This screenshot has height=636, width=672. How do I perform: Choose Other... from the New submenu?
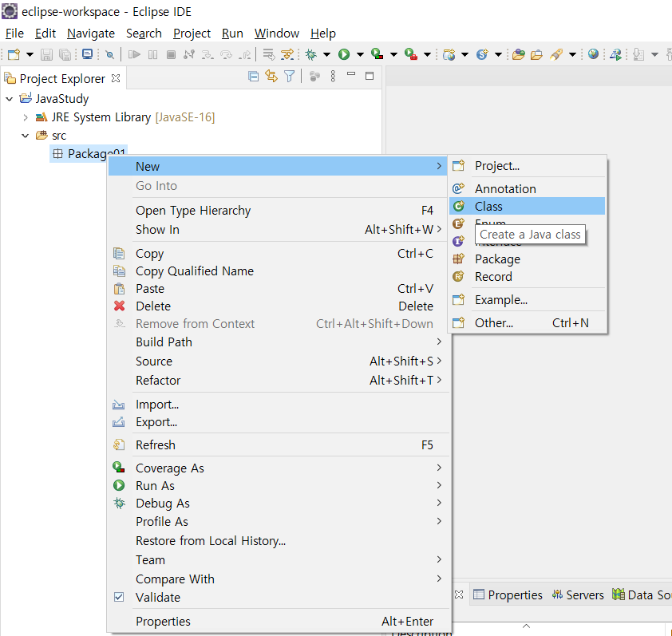coord(527,322)
